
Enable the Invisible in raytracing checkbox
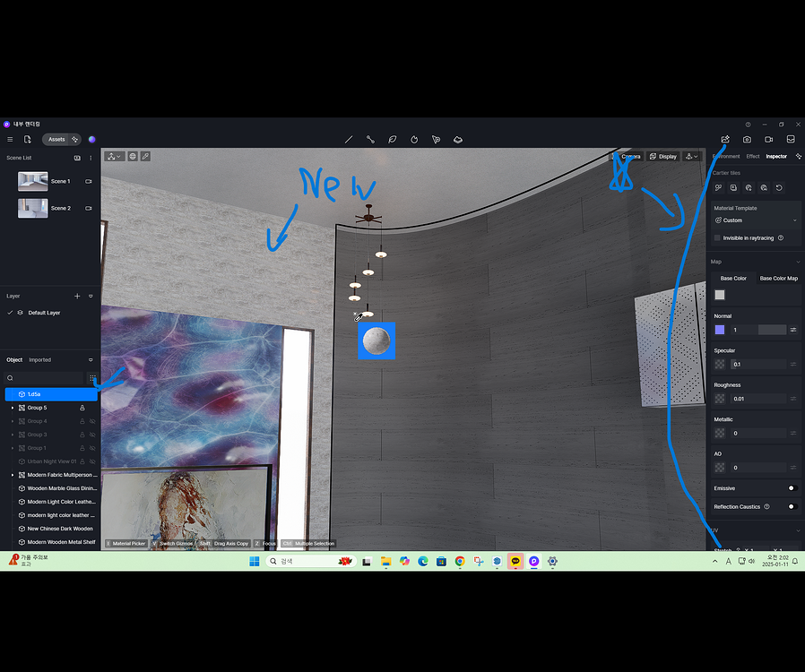click(715, 237)
